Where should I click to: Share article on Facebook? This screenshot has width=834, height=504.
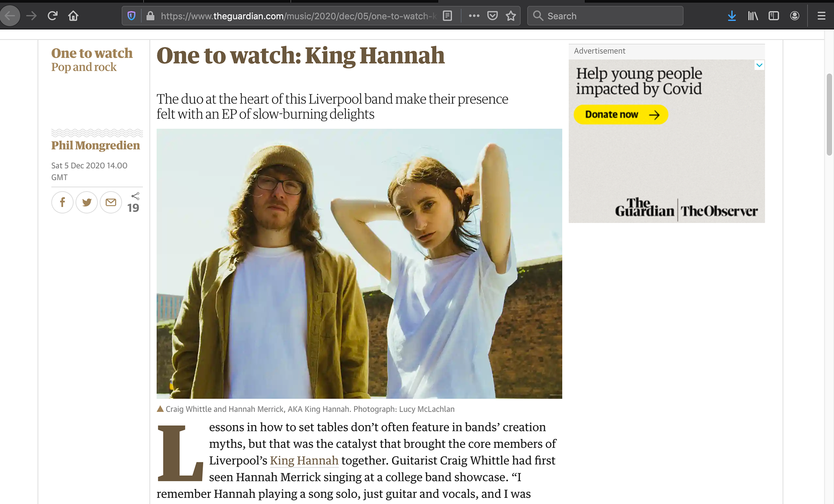pyautogui.click(x=62, y=202)
